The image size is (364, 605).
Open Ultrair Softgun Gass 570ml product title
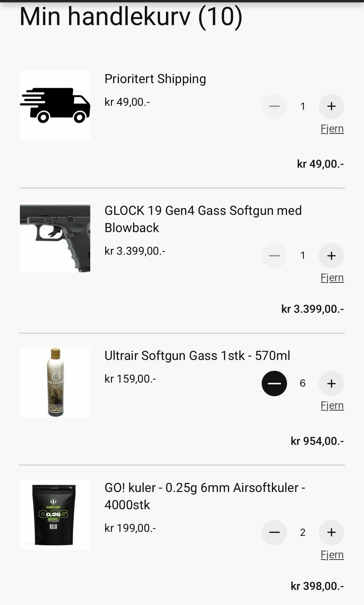[x=197, y=356]
